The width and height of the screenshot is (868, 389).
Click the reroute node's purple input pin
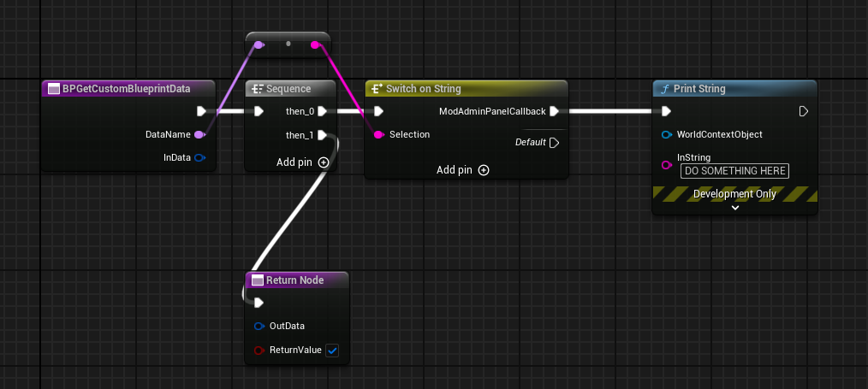260,44
